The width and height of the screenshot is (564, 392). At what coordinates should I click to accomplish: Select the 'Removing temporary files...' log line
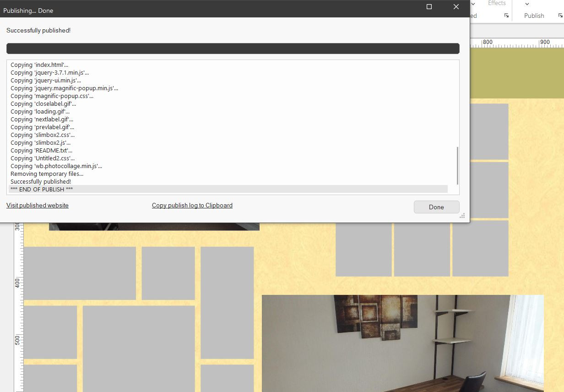point(228,174)
